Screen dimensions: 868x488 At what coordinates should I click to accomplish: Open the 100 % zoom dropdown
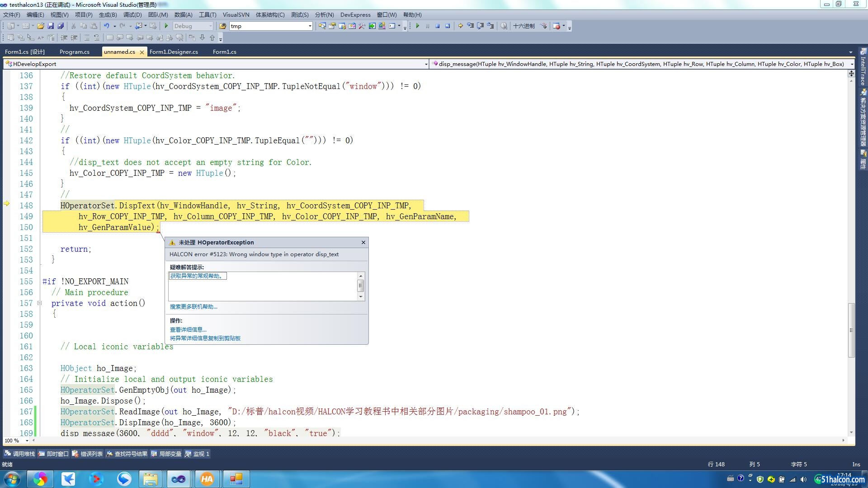27,441
